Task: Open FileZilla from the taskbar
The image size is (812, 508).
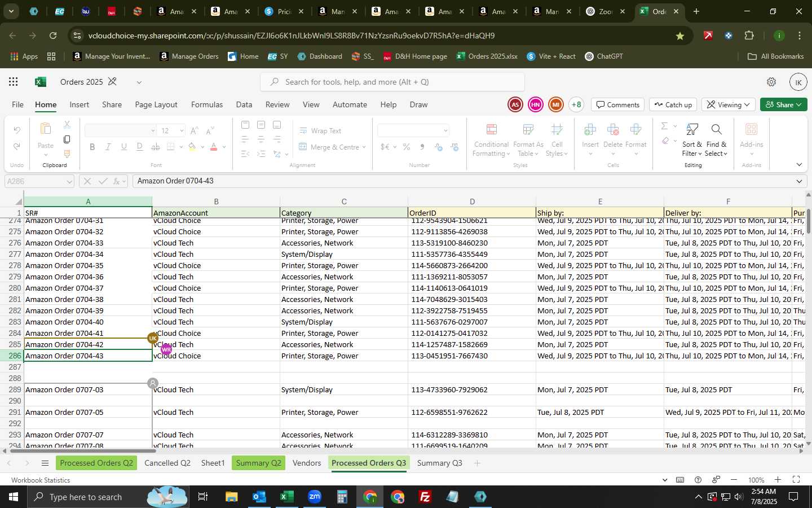Action: tap(425, 497)
